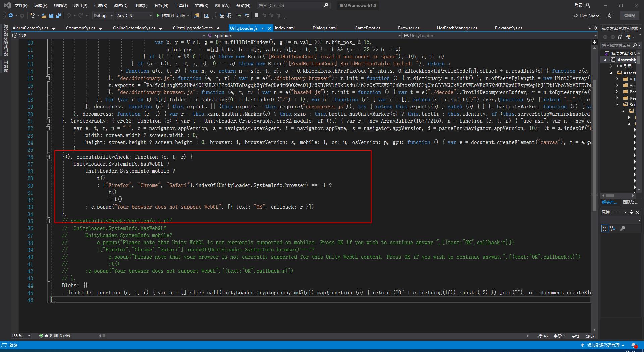This screenshot has height=352, width=644.
Task: Save the current file with the disk icon
Action: [51, 16]
